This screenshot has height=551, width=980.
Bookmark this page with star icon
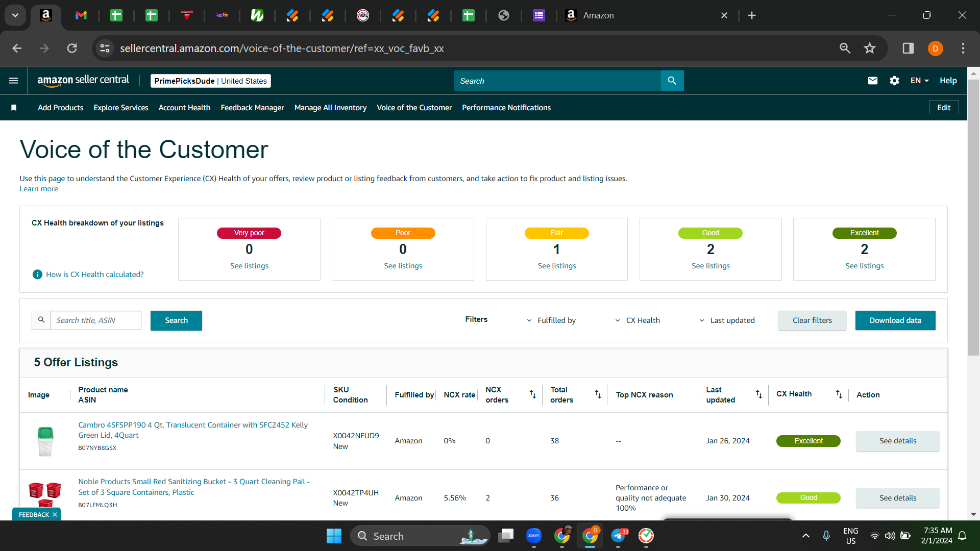pos(870,48)
